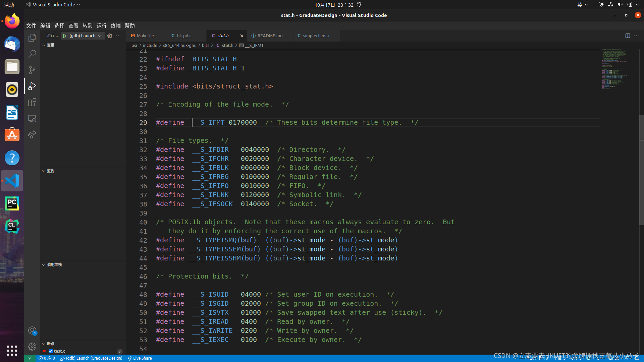Open system status menu arrow
Screen dimensions: 644x362
coord(637,5)
